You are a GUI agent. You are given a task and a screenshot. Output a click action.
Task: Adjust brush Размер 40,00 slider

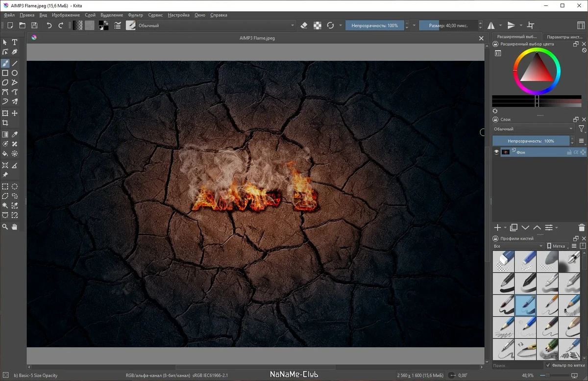pyautogui.click(x=448, y=25)
